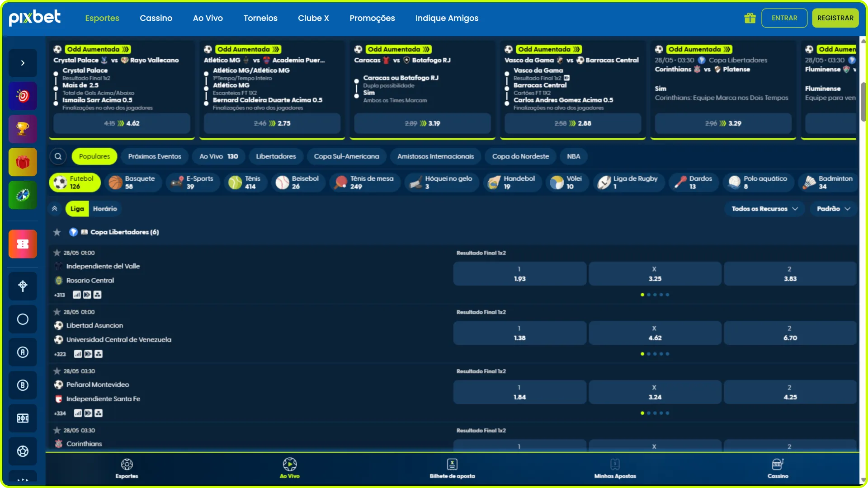Open the Padrão view dropdown
Image resolution: width=868 pixels, height=488 pixels.
833,209
